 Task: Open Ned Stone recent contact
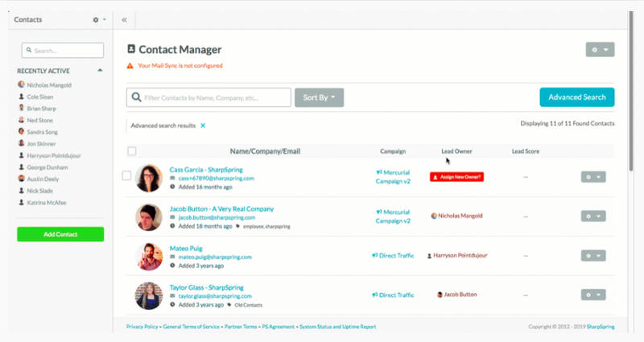point(39,120)
